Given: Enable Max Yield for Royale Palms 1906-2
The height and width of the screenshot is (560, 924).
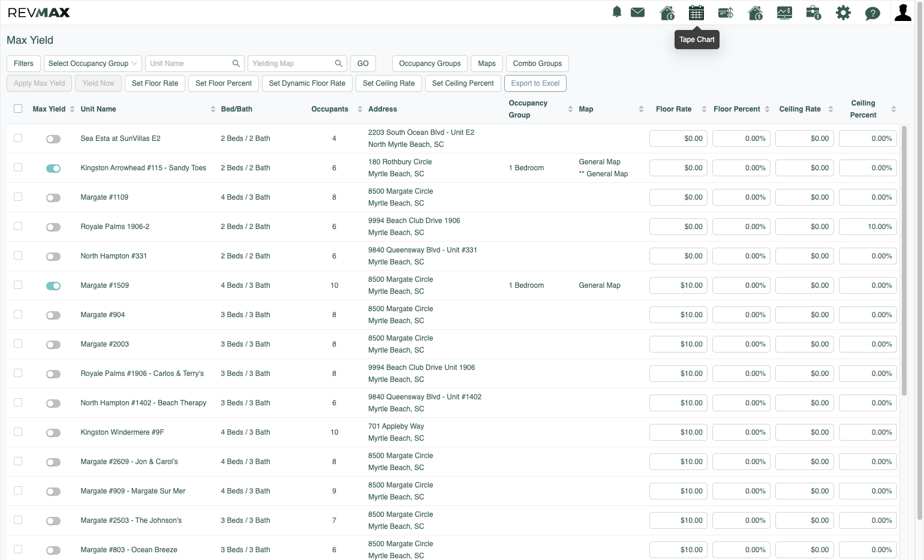Looking at the screenshot, I should point(53,227).
